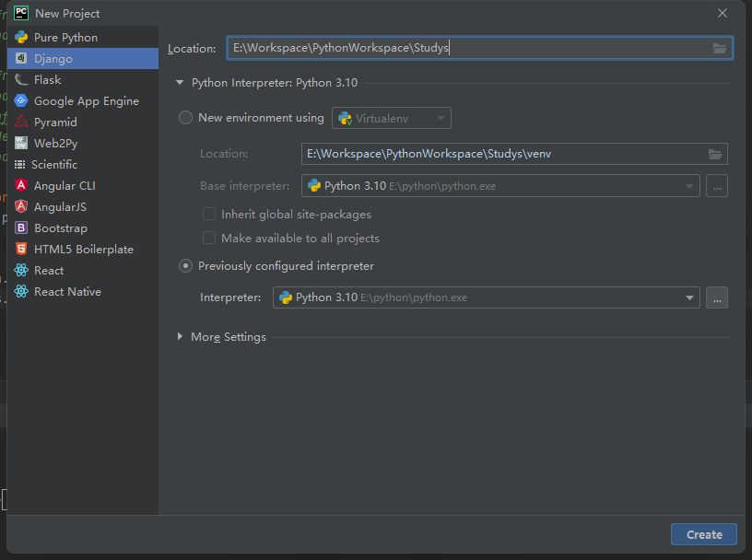Click the React label in the list
This screenshot has height=560, width=752.
tap(49, 271)
